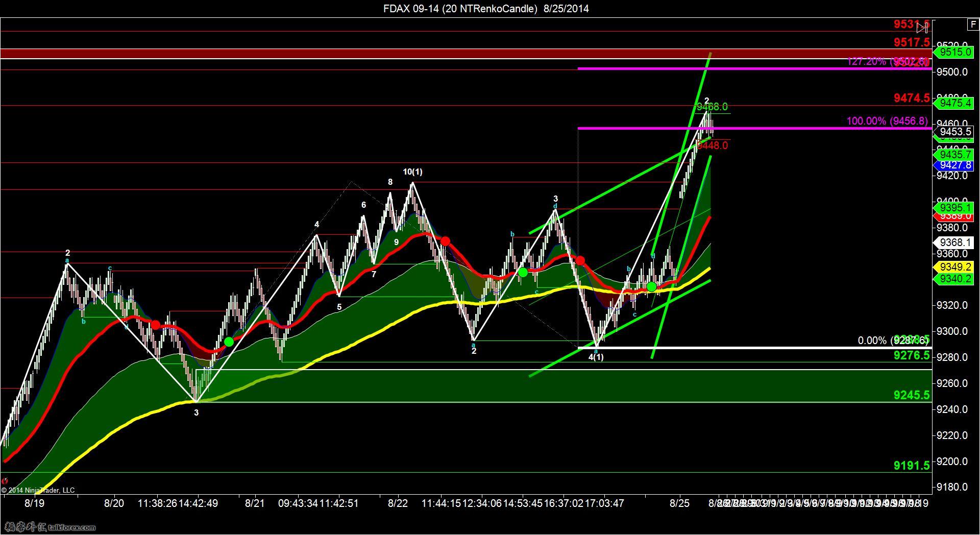Image resolution: width=980 pixels, height=535 pixels.
Task: Click the red 9517.5 resistance label
Action: pyautogui.click(x=912, y=42)
